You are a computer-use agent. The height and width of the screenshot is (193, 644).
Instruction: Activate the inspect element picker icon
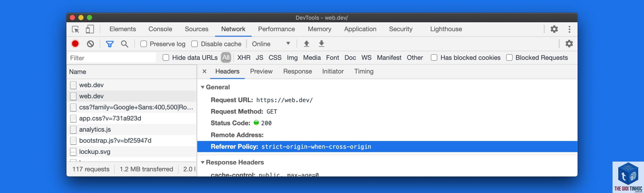[x=75, y=29]
